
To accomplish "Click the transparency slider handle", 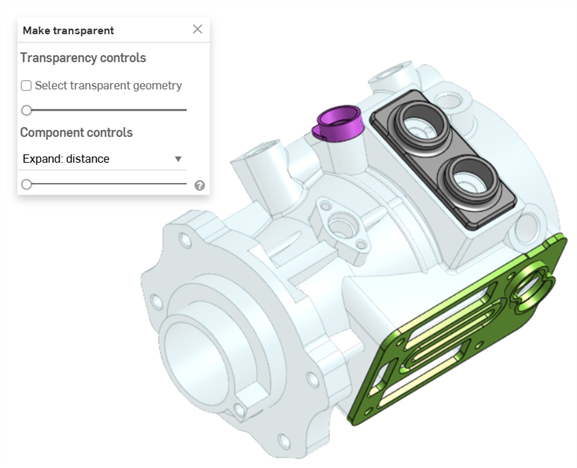I will pyautogui.click(x=26, y=110).
